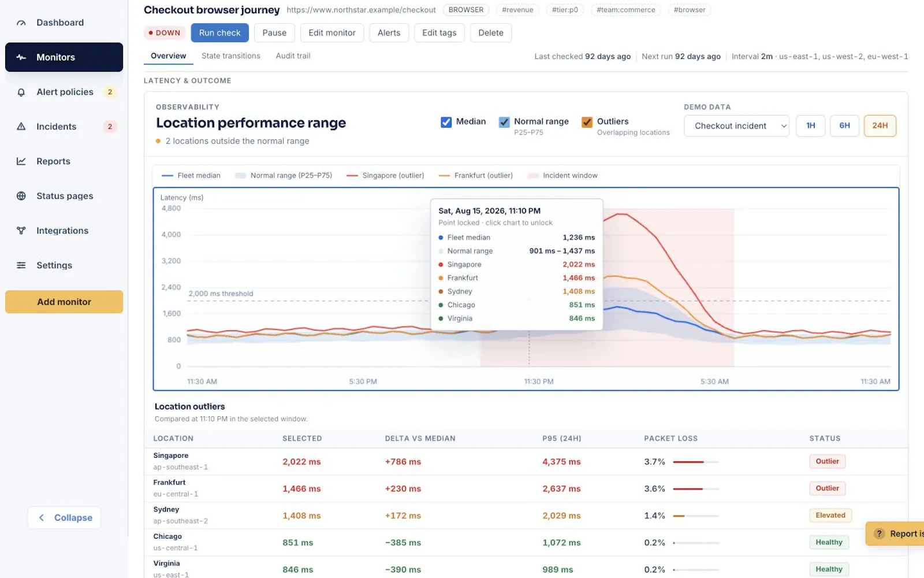Viewport: 924px width, 578px height.
Task: Click the Status pages globe icon
Action: click(x=21, y=196)
